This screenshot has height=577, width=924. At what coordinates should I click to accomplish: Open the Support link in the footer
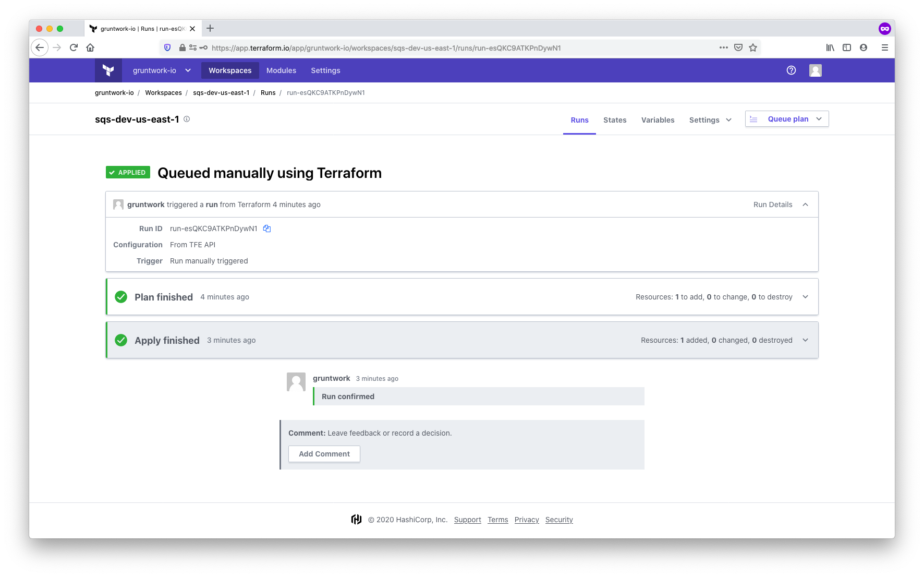[467, 520]
